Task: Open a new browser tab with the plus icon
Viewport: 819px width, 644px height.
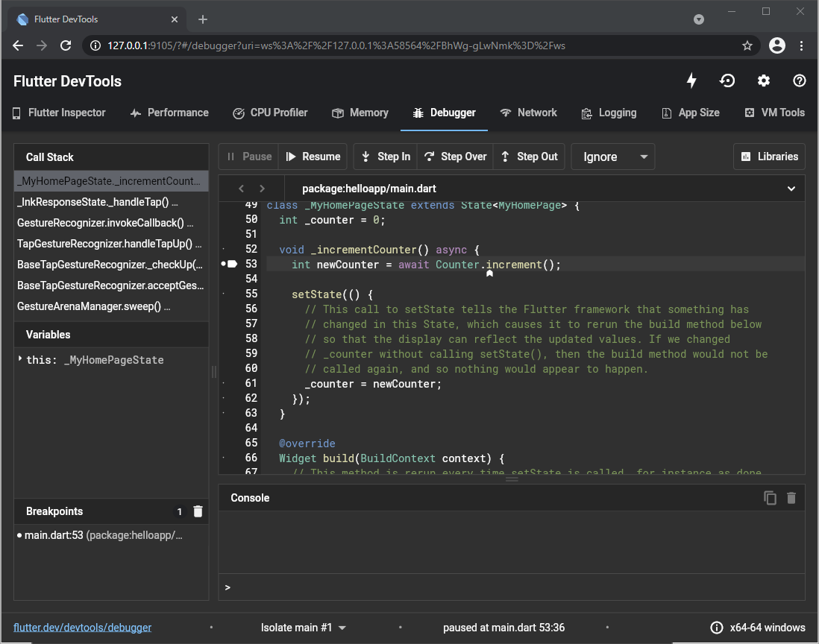Action: tap(203, 19)
